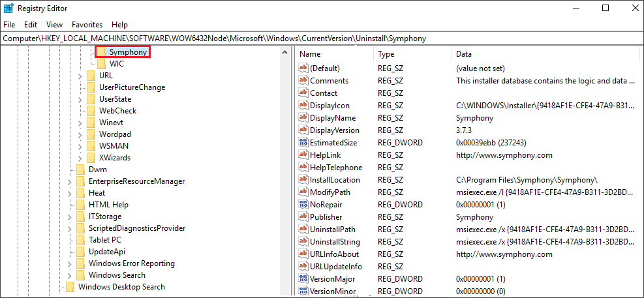The width and height of the screenshot is (644, 298).
Task: Click the Heat key folder icon
Action: click(x=80, y=192)
